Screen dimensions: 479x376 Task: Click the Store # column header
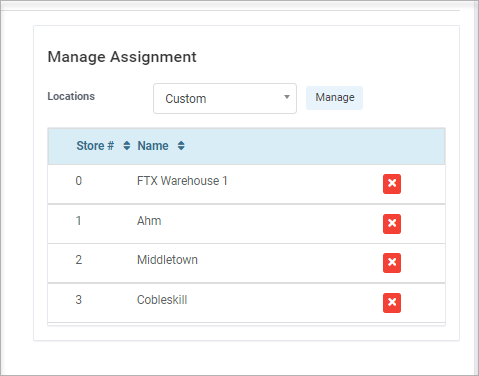(95, 146)
